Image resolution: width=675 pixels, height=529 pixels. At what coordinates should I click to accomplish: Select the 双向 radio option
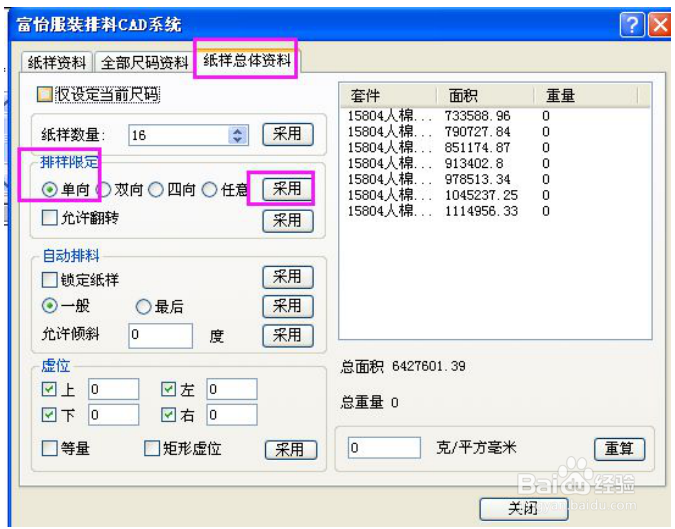point(103,189)
